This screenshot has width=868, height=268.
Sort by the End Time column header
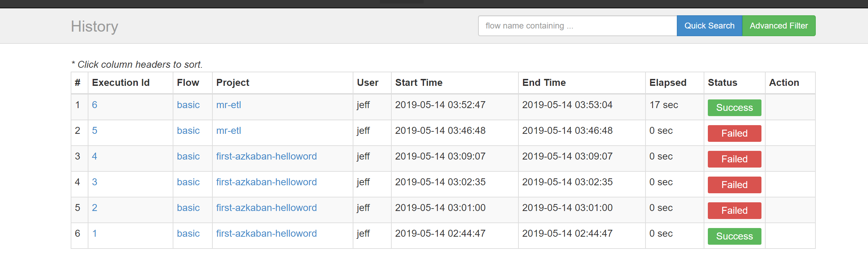(544, 83)
